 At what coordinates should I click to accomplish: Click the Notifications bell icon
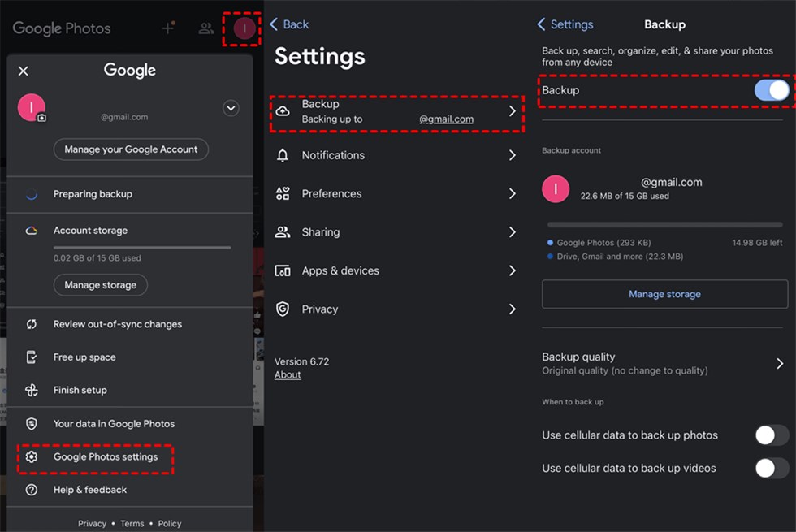pos(283,155)
